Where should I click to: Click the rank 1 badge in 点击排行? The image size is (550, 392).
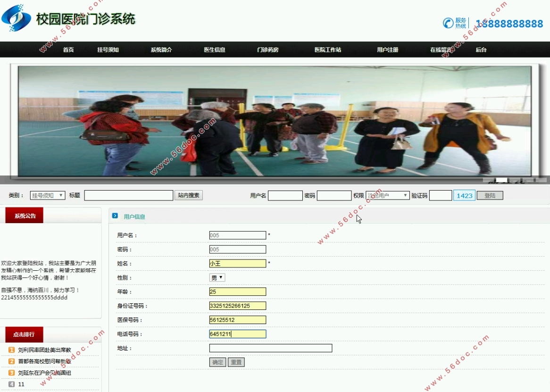(x=12, y=350)
